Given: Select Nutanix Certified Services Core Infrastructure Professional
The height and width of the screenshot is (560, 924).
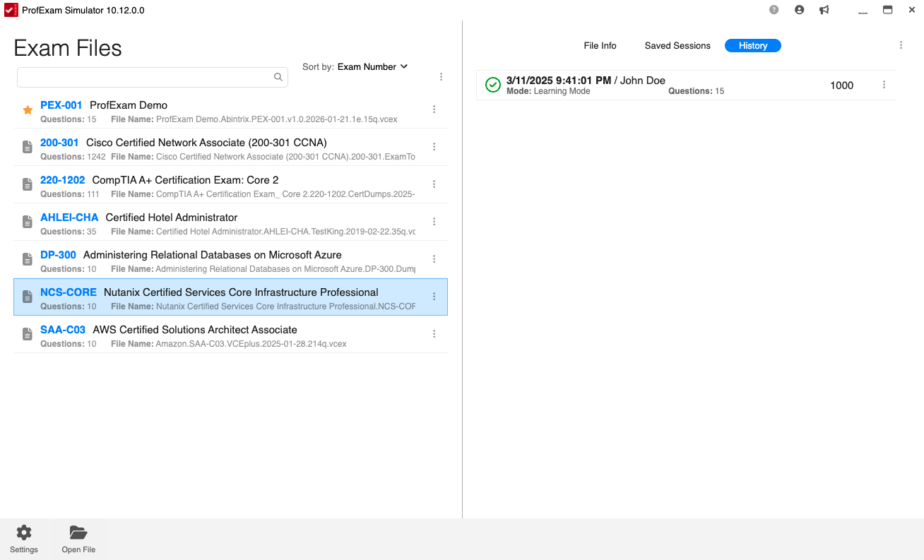Looking at the screenshot, I should (241, 292).
